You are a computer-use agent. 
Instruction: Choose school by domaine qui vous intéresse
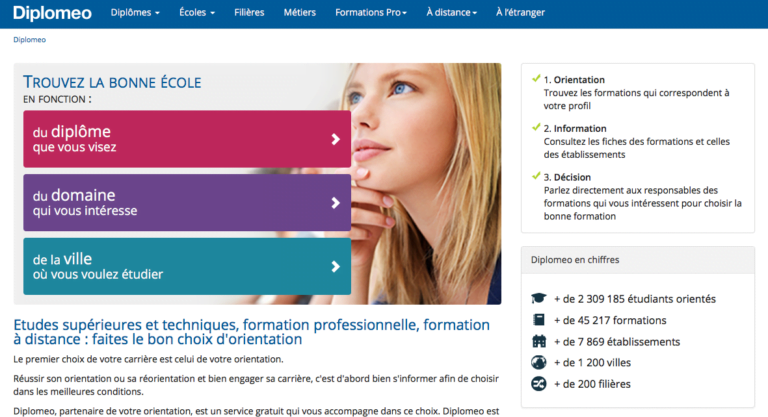pyautogui.click(x=187, y=203)
